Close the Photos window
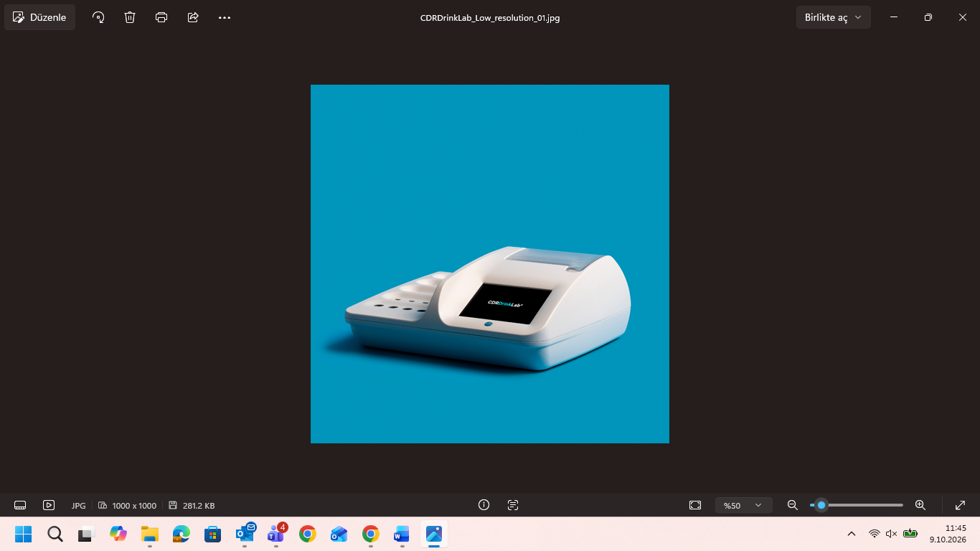 [963, 17]
